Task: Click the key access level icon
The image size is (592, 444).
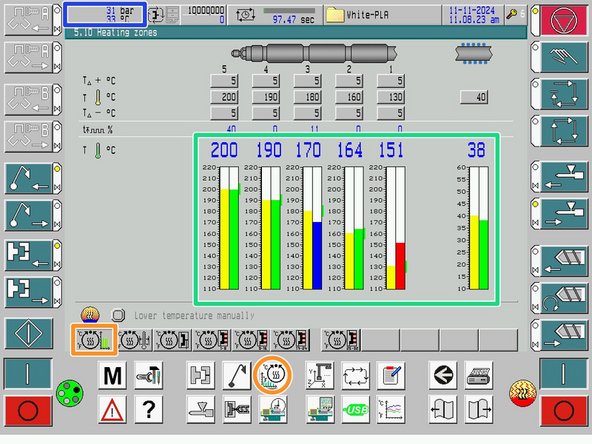Action: pyautogui.click(x=512, y=15)
